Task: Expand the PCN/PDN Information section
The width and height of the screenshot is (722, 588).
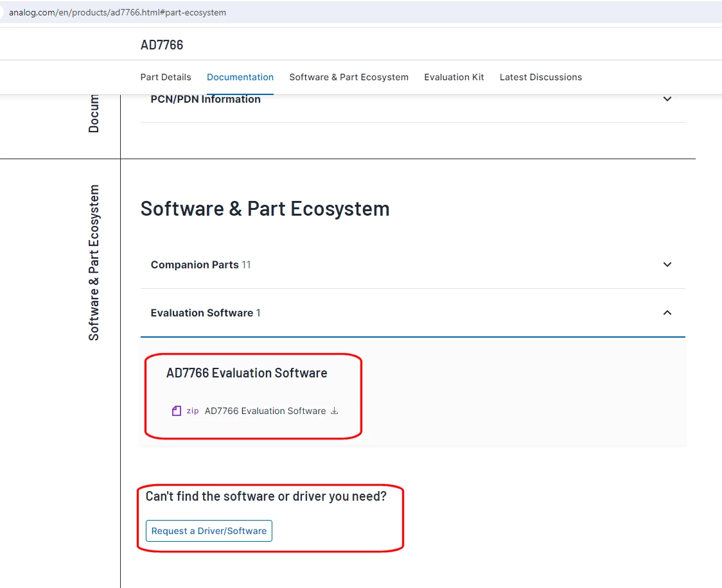Action: (667, 99)
